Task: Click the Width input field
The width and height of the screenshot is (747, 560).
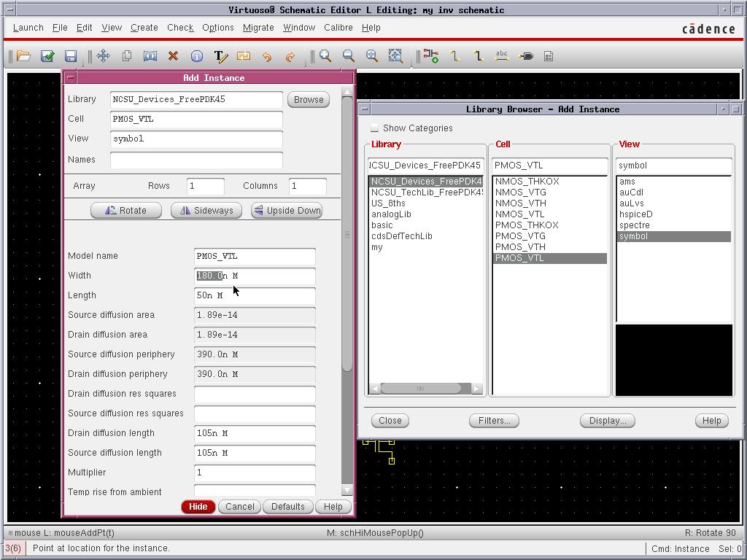Action: tap(255, 276)
